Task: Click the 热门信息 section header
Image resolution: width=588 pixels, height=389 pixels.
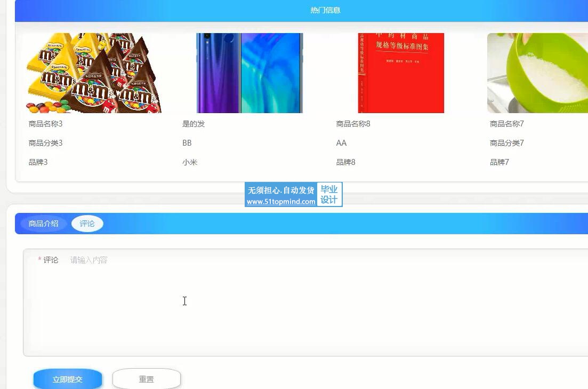Action: pos(325,10)
